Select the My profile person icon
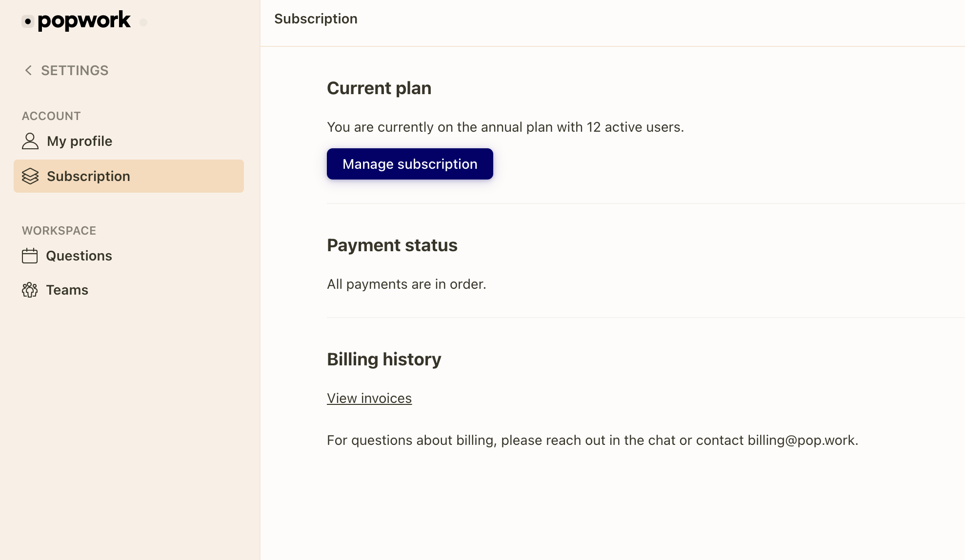965x560 pixels. [x=30, y=140]
